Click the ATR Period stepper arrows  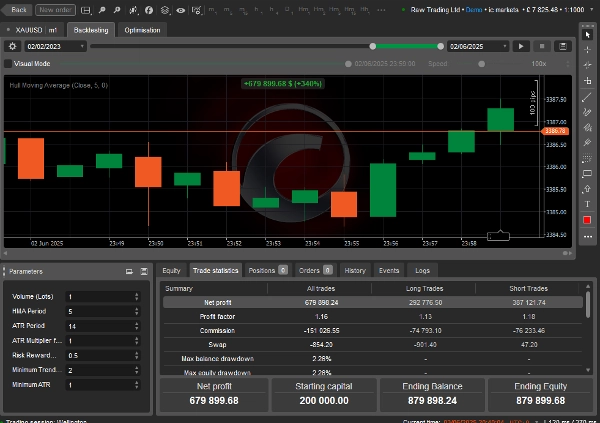[137, 326]
